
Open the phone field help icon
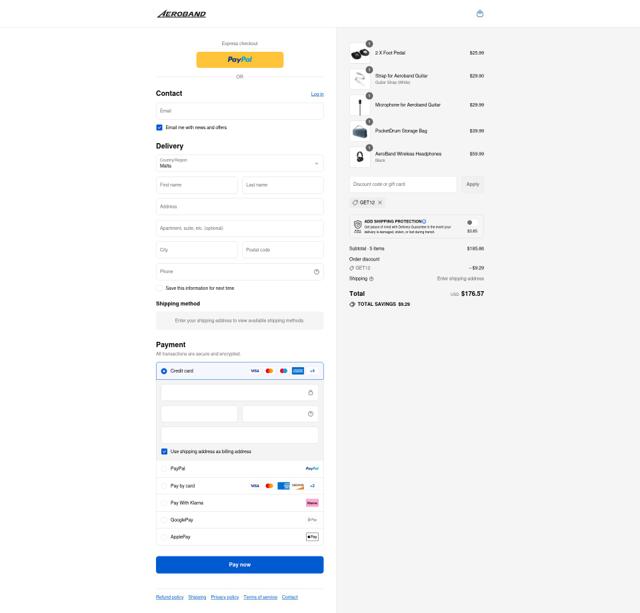pyautogui.click(x=316, y=272)
